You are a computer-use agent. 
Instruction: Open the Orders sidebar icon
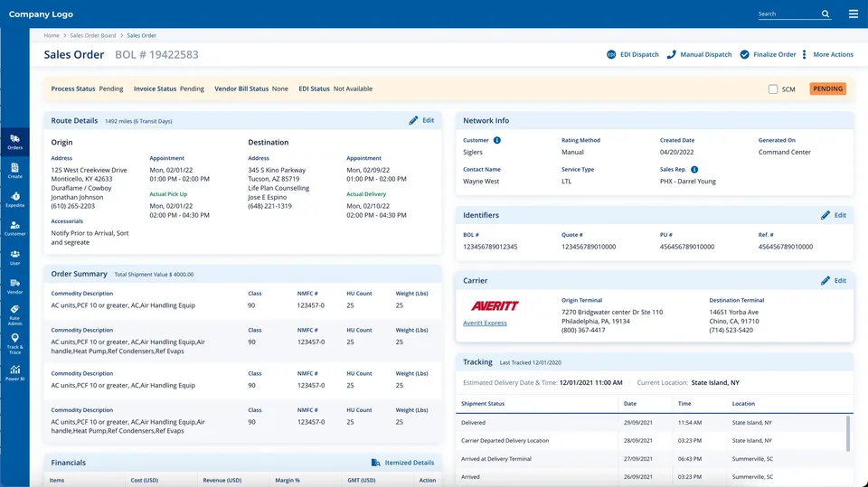coord(15,142)
